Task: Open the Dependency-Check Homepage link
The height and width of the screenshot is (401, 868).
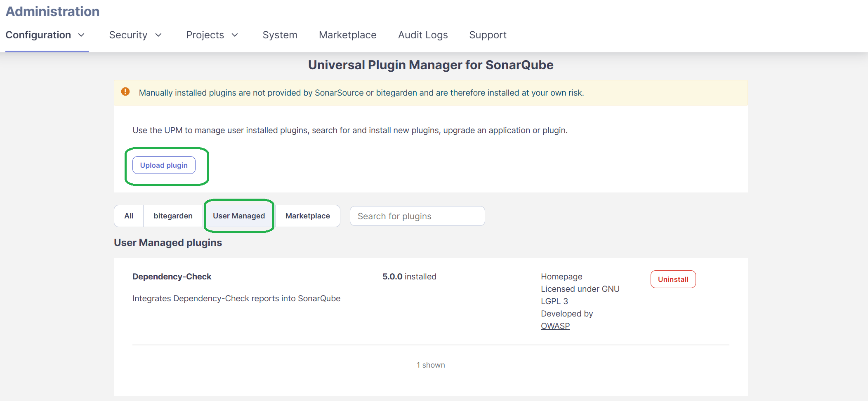Action: [x=561, y=277]
